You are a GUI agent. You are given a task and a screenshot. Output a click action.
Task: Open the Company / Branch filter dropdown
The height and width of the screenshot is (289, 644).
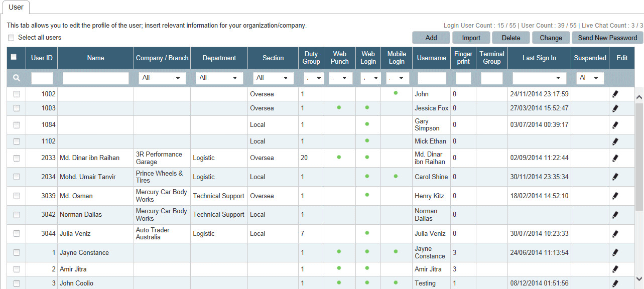162,78
